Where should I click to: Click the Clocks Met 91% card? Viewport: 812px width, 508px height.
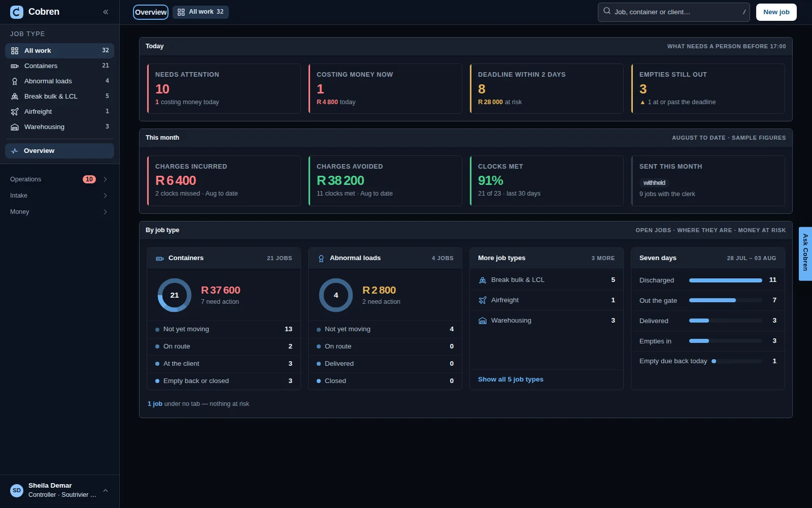[547, 181]
